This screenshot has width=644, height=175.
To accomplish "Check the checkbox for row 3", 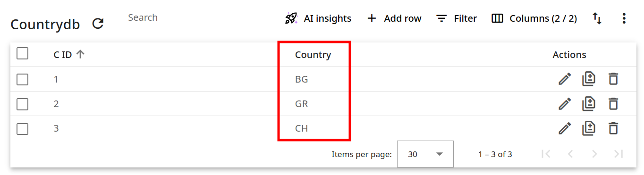I will [23, 128].
